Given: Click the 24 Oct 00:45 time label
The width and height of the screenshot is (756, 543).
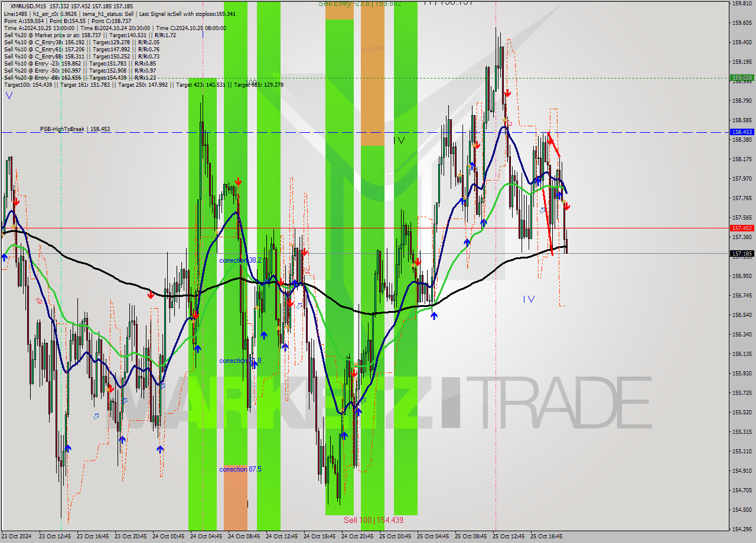Looking at the screenshot, I should [x=168, y=537].
